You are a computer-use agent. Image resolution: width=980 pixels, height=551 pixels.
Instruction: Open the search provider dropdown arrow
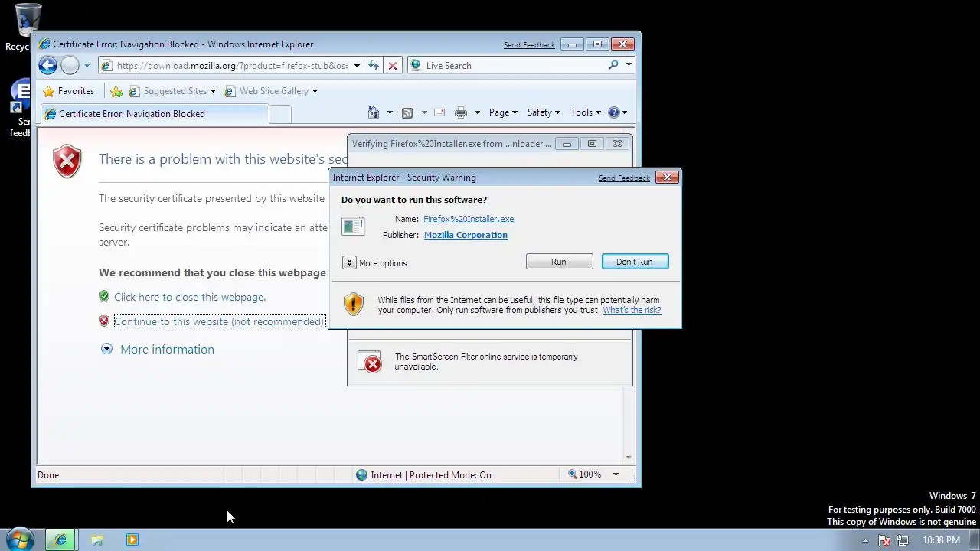629,65
